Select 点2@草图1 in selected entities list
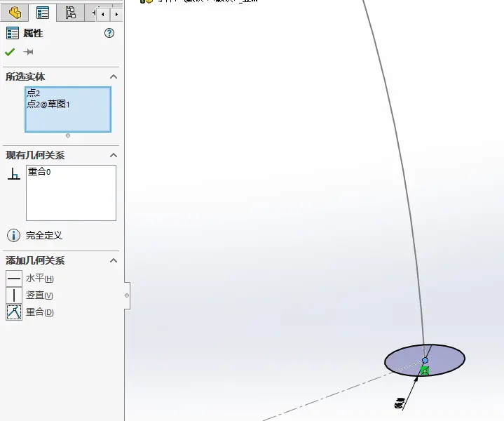The height and width of the screenshot is (421, 504). 48,105
